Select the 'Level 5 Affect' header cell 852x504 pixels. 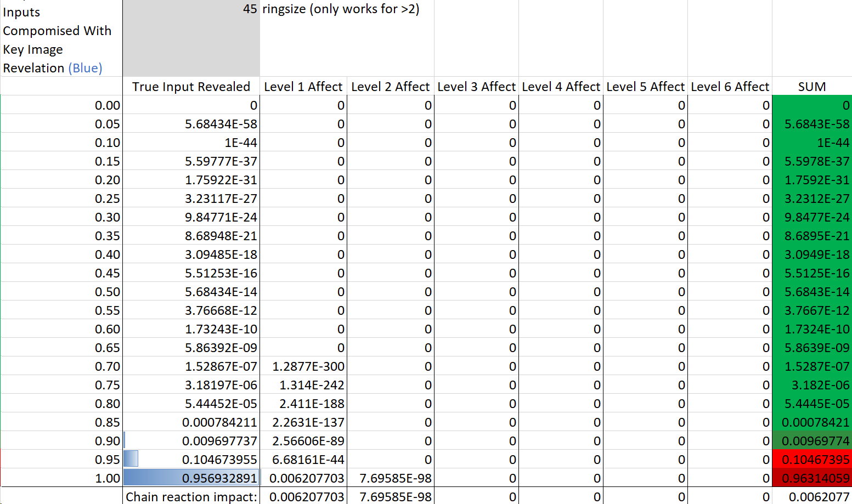click(x=645, y=86)
